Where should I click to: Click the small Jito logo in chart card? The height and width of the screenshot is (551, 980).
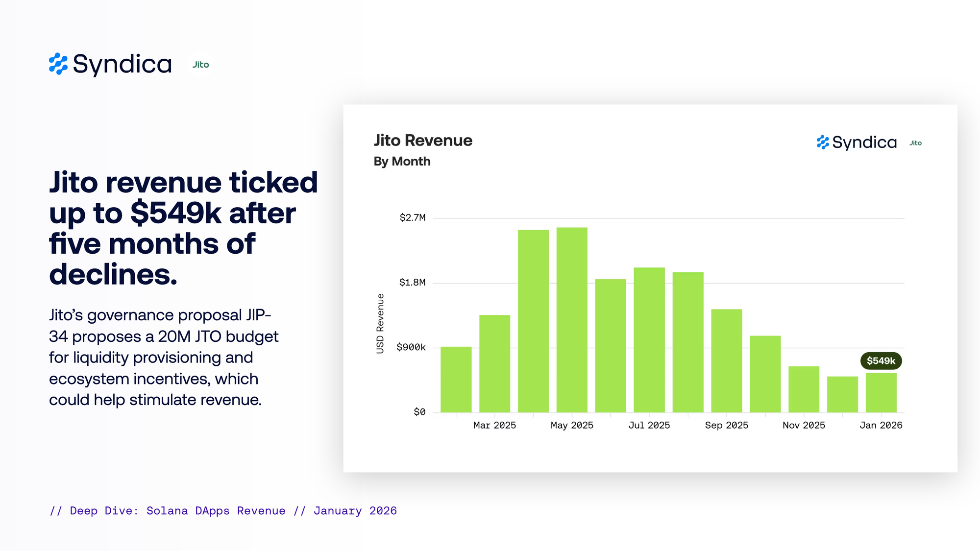[915, 143]
